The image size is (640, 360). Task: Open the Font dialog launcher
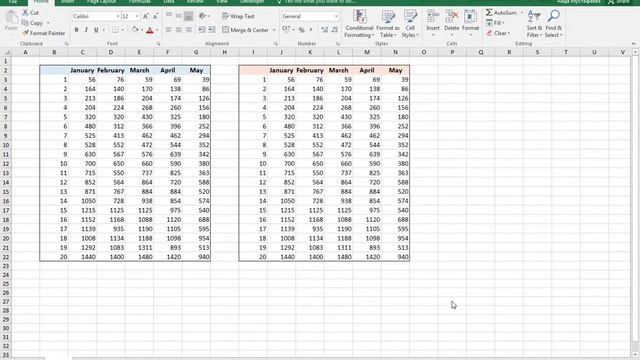pyautogui.click(x=158, y=44)
